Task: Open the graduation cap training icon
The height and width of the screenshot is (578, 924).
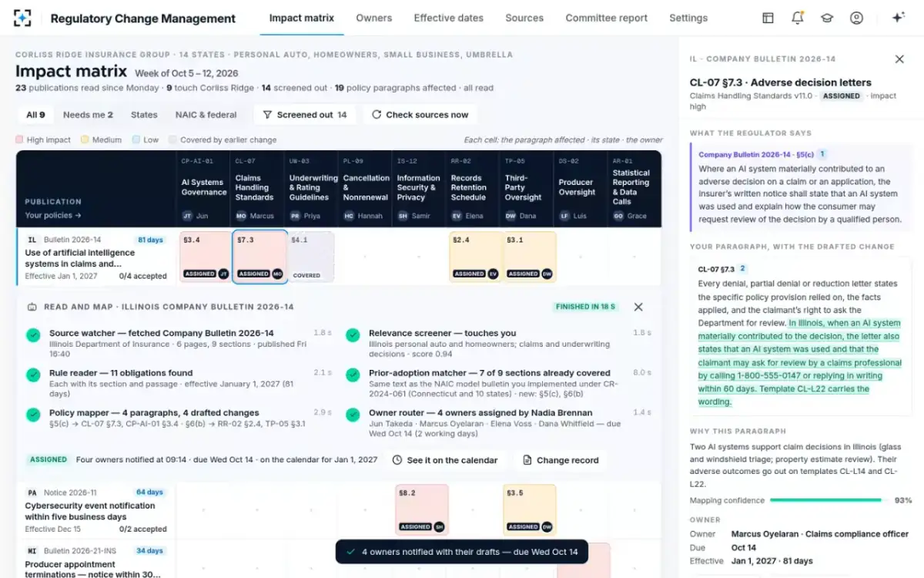Action: [x=827, y=18]
